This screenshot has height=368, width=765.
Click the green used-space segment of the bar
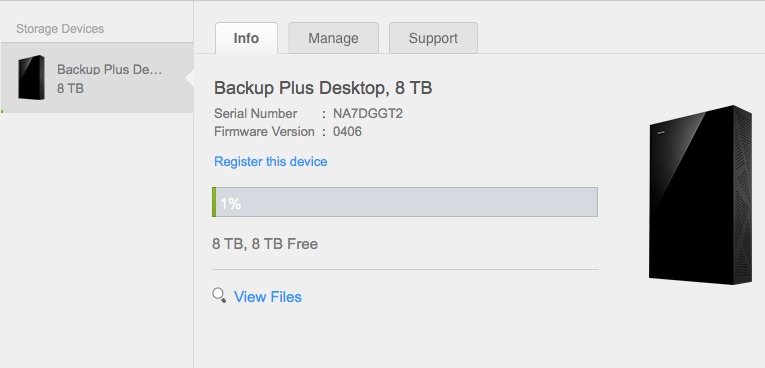tap(214, 202)
